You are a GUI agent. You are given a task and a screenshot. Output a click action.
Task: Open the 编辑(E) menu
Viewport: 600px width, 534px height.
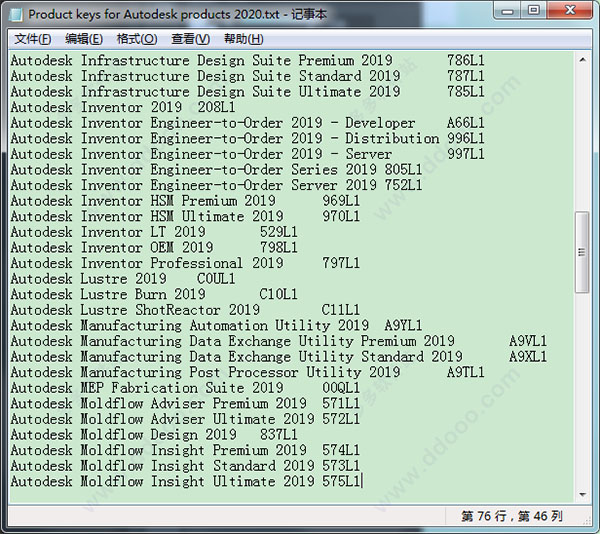point(84,39)
